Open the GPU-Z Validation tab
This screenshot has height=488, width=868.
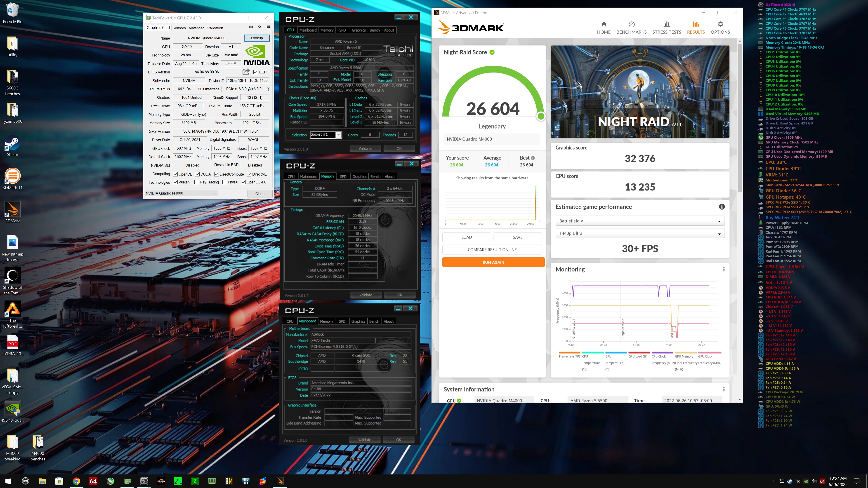(x=215, y=28)
